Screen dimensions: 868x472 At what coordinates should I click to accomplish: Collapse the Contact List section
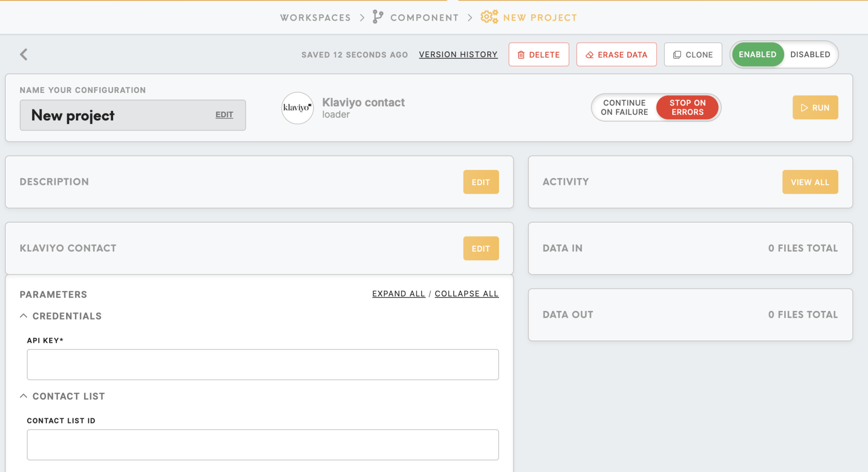(23, 396)
